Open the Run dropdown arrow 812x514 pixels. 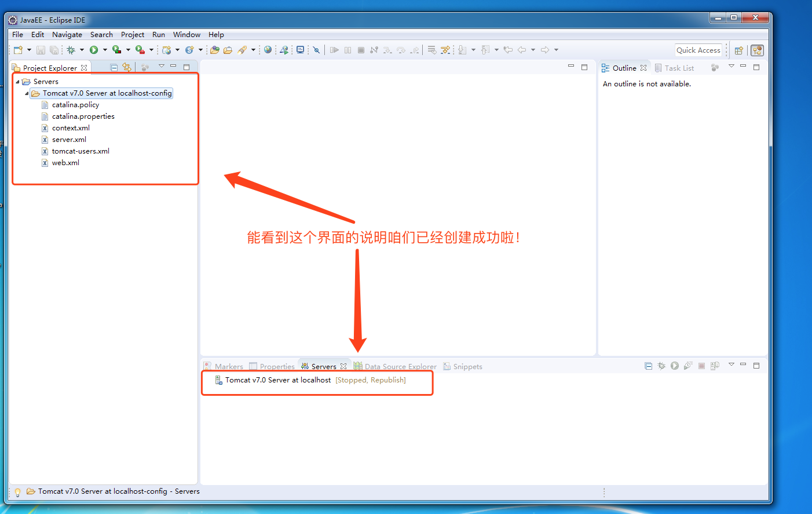click(105, 50)
